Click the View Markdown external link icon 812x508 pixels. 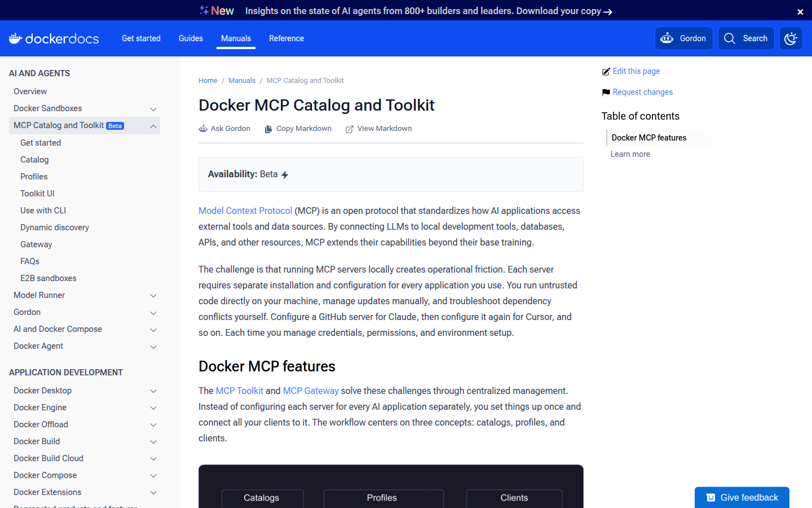(x=350, y=129)
